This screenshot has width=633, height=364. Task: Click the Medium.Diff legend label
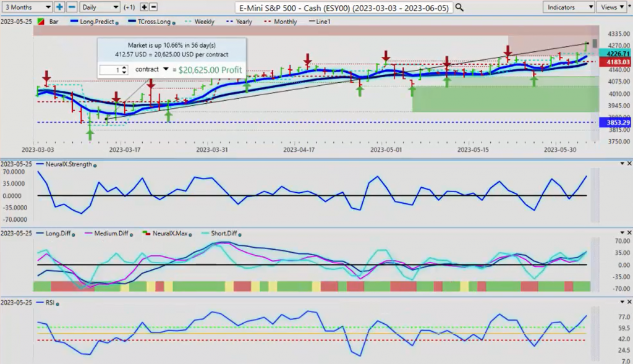pos(111,233)
